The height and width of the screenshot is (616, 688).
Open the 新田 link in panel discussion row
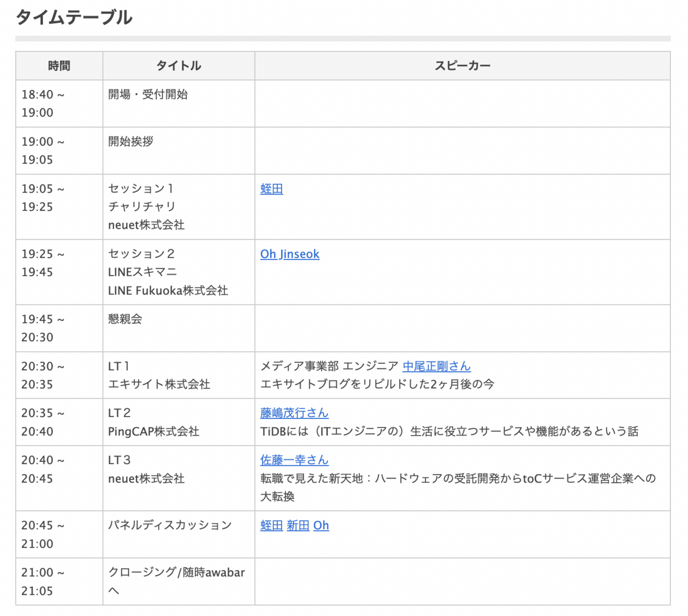point(298,525)
